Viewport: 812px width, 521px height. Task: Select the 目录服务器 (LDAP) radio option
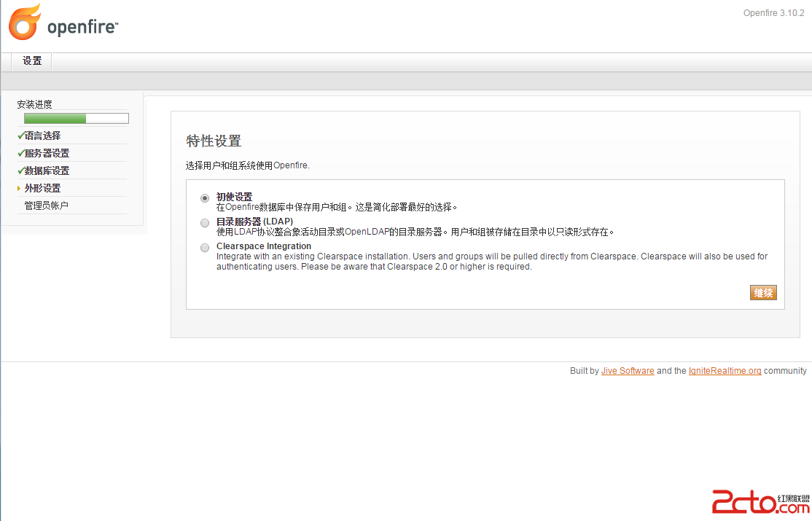tap(205, 223)
